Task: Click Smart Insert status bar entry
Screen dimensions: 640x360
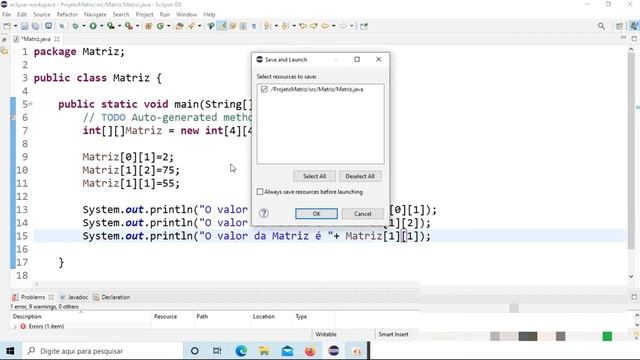Action: pyautogui.click(x=393, y=334)
